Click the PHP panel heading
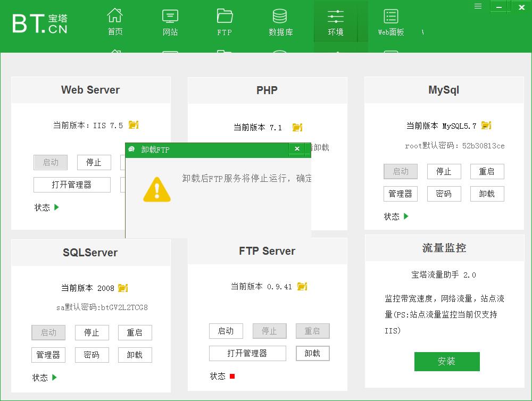Screen dimensions: 532x401 (267, 90)
